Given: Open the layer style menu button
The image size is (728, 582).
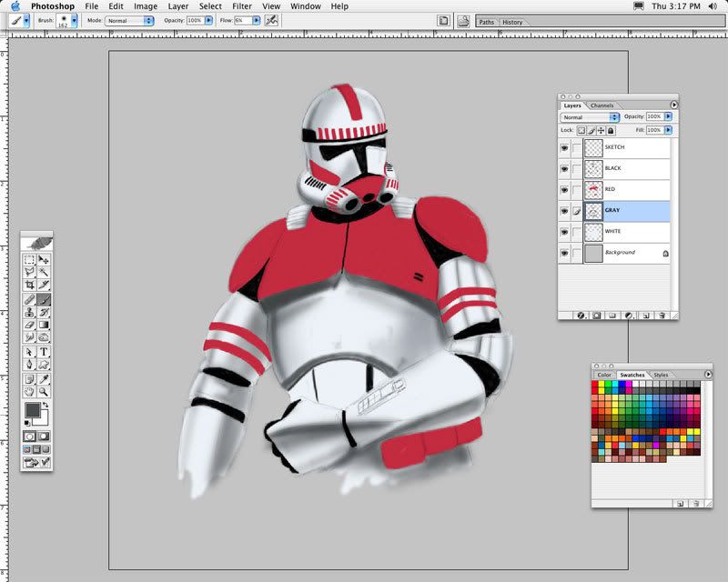Looking at the screenshot, I should [581, 316].
